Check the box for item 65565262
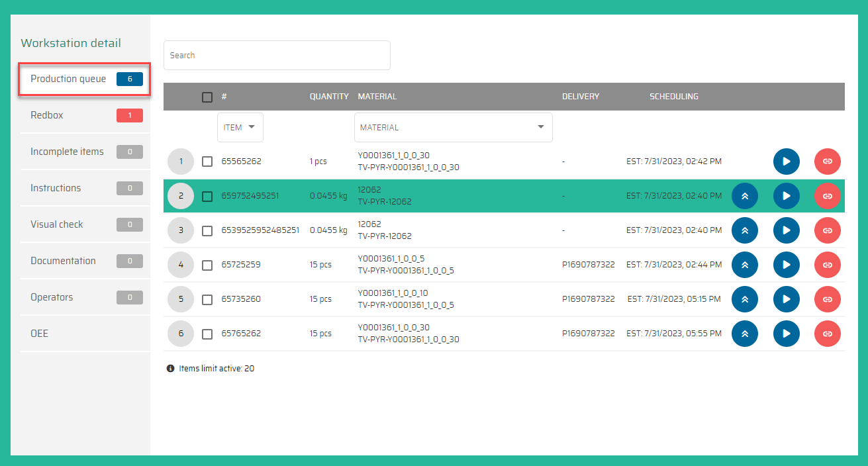This screenshot has height=466, width=868. [207, 162]
